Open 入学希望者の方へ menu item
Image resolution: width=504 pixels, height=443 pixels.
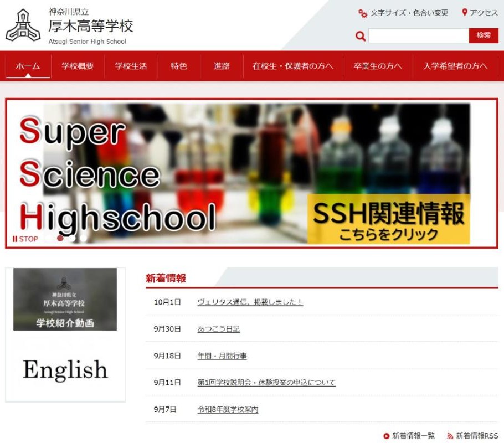[455, 66]
